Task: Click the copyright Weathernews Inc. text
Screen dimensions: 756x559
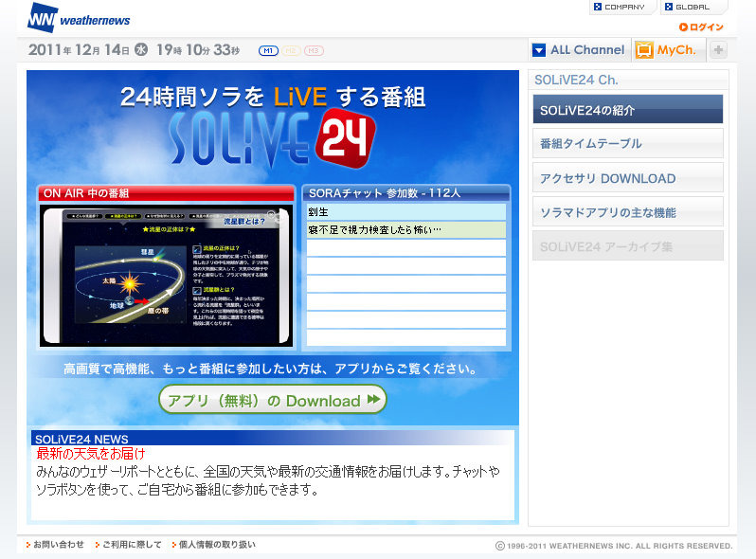Action: tap(614, 546)
